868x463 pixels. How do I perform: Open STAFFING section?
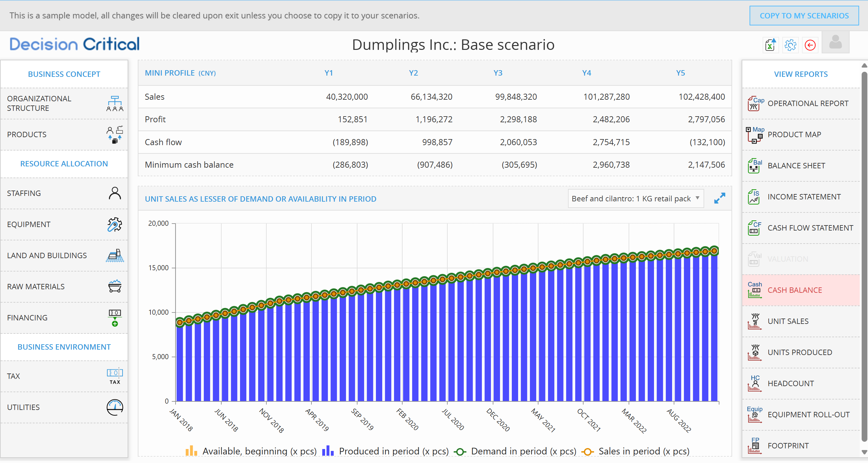(x=64, y=193)
